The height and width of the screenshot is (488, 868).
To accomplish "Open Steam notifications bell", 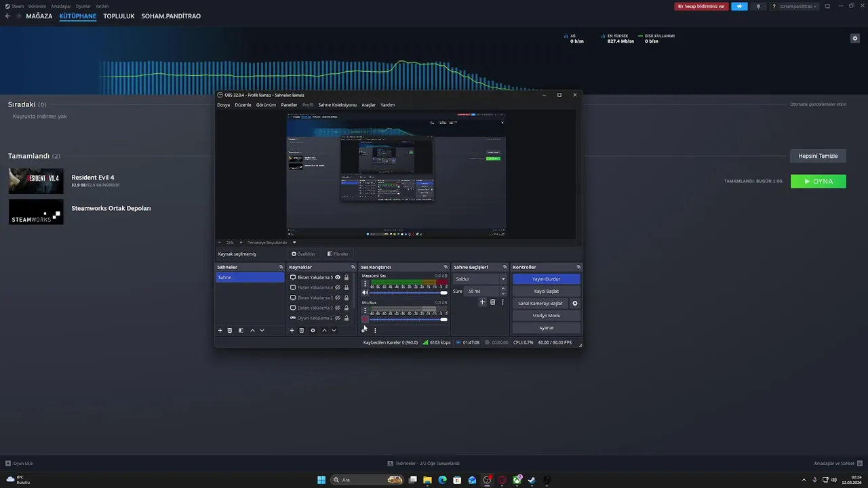I will click(x=758, y=6).
